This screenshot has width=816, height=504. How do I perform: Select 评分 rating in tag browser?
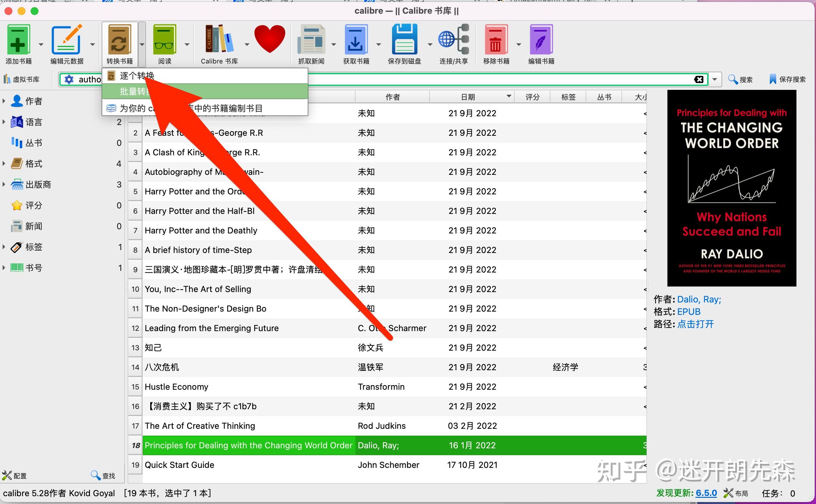(x=33, y=205)
